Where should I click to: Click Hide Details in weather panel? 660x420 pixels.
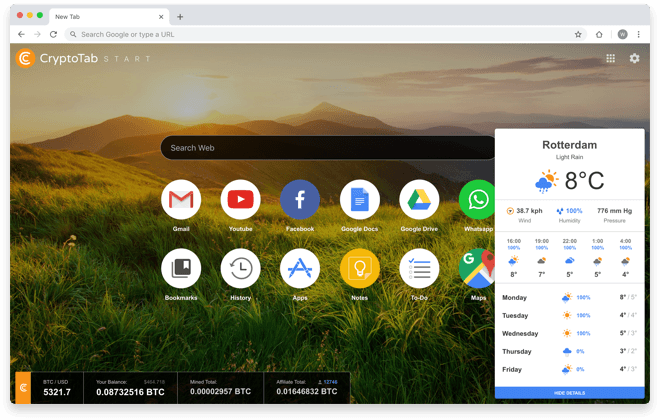568,393
